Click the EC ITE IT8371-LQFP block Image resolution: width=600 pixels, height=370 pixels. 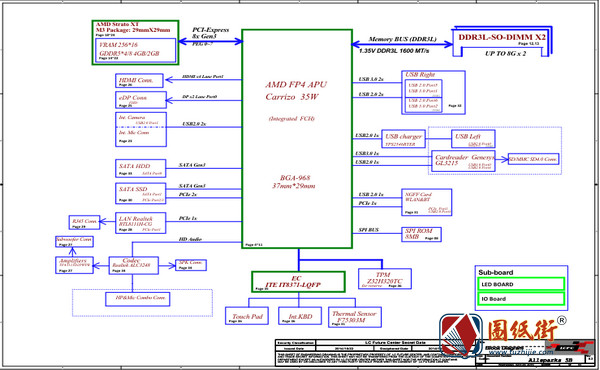tap(298, 282)
